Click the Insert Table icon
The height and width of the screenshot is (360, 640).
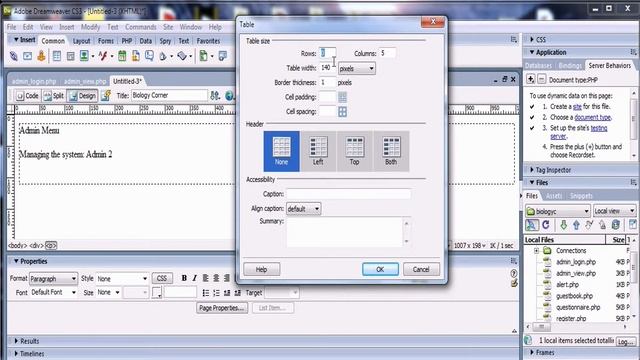click(x=57, y=56)
